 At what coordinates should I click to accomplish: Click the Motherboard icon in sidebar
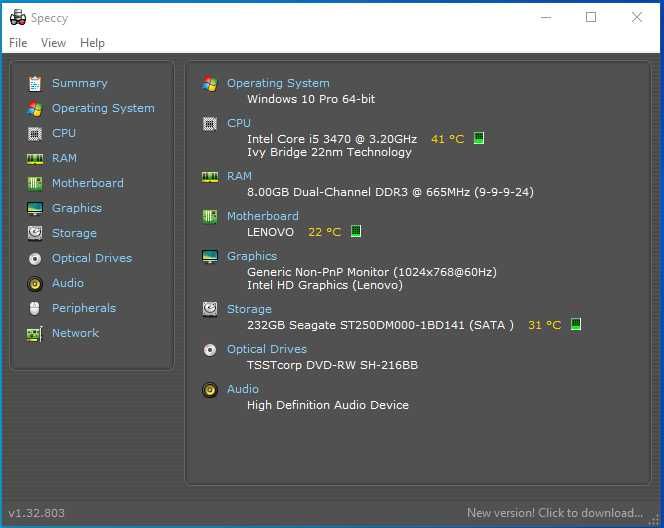tap(35, 183)
